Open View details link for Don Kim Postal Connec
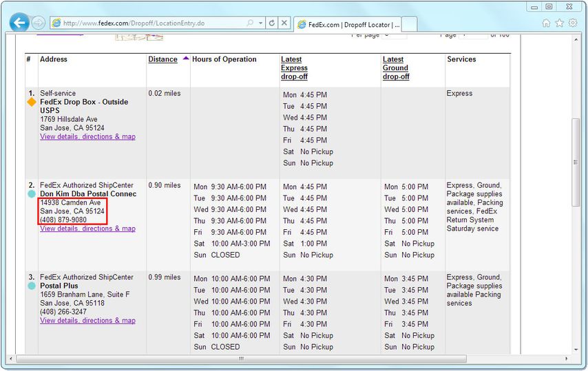The image size is (588, 371). pos(87,229)
